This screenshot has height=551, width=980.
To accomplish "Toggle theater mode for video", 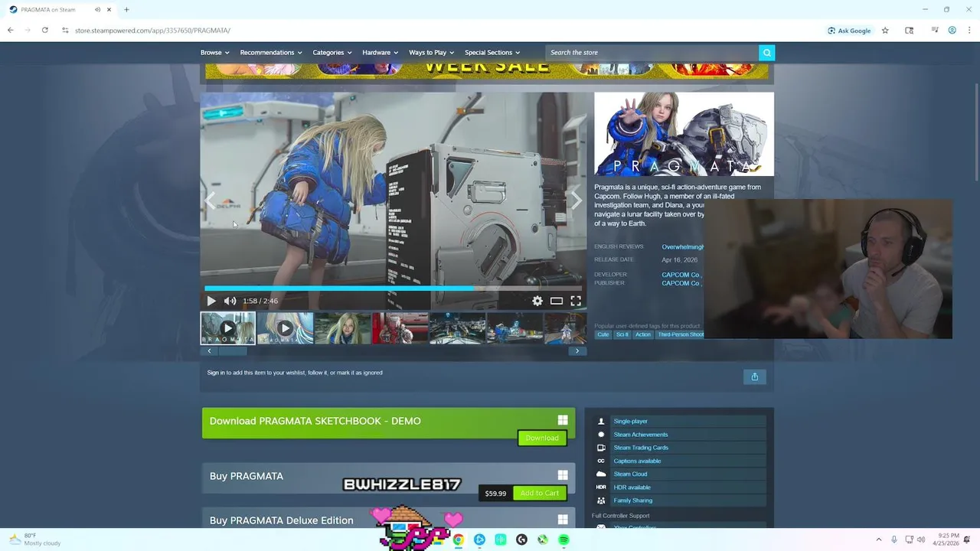I will click(x=557, y=301).
